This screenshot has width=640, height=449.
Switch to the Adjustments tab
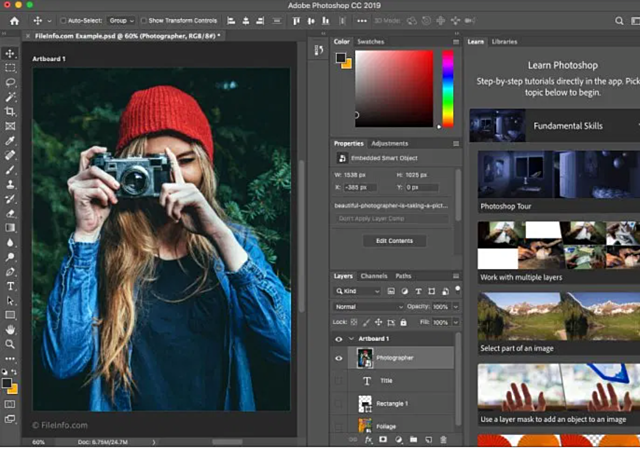pyautogui.click(x=389, y=144)
